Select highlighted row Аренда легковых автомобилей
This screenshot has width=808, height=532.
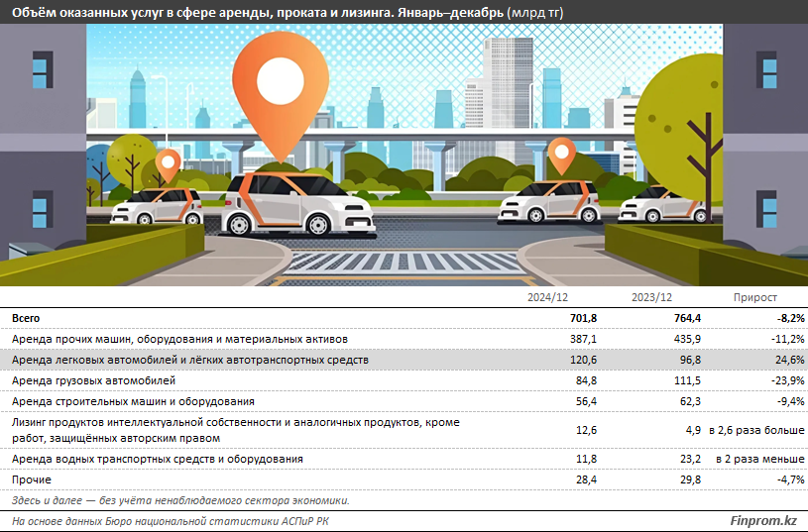point(404,360)
